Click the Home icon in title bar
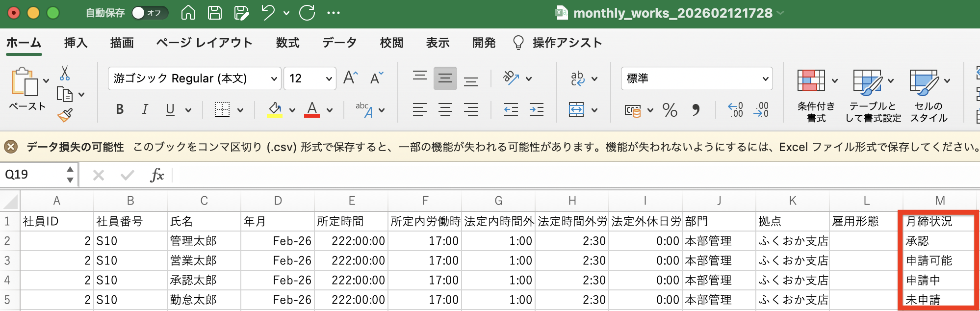The width and height of the screenshot is (980, 311). pos(188,13)
